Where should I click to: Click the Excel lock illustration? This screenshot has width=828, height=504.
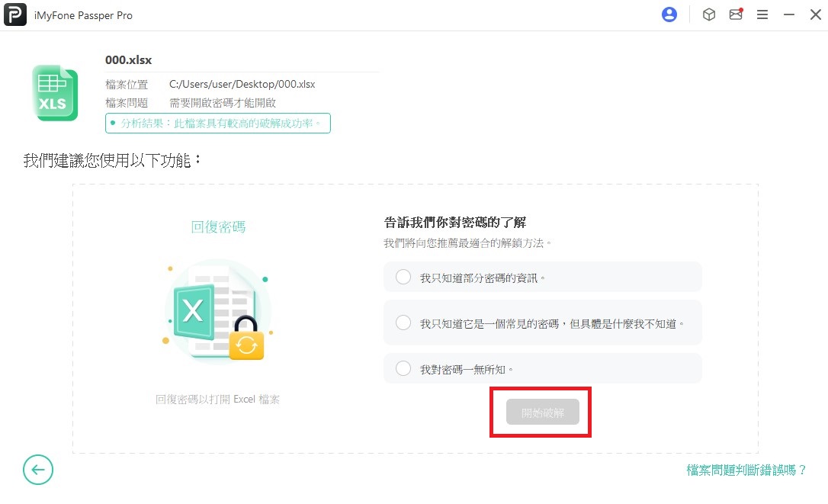pos(218,310)
